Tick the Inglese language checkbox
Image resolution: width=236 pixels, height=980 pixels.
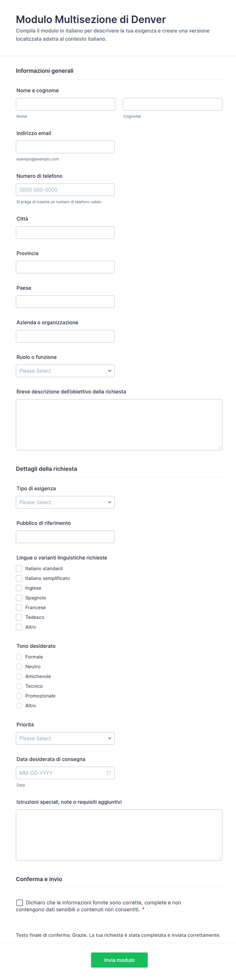point(19,588)
